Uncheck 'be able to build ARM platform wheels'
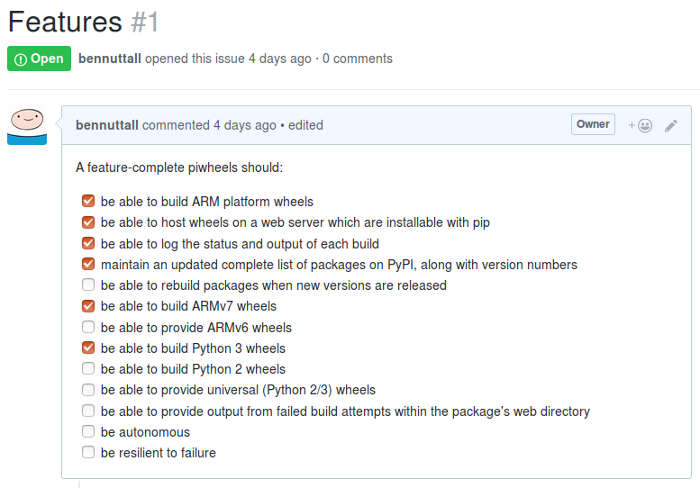The width and height of the screenshot is (700, 488). (x=88, y=201)
